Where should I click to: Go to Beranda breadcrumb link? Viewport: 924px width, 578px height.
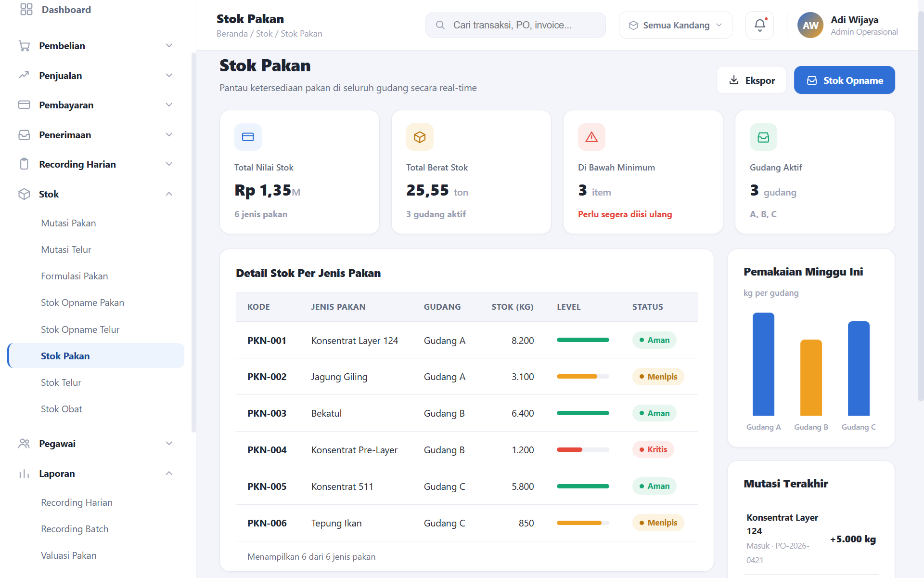coord(232,34)
